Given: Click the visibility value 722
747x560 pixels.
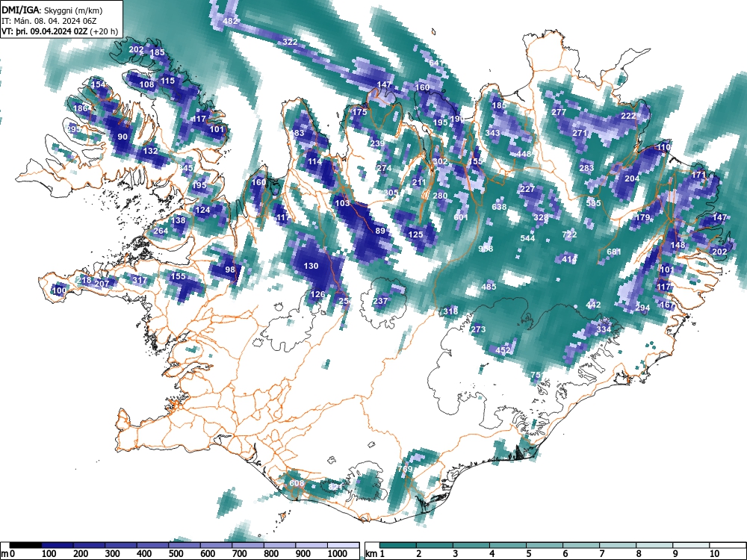Looking at the screenshot, I should (x=569, y=234).
